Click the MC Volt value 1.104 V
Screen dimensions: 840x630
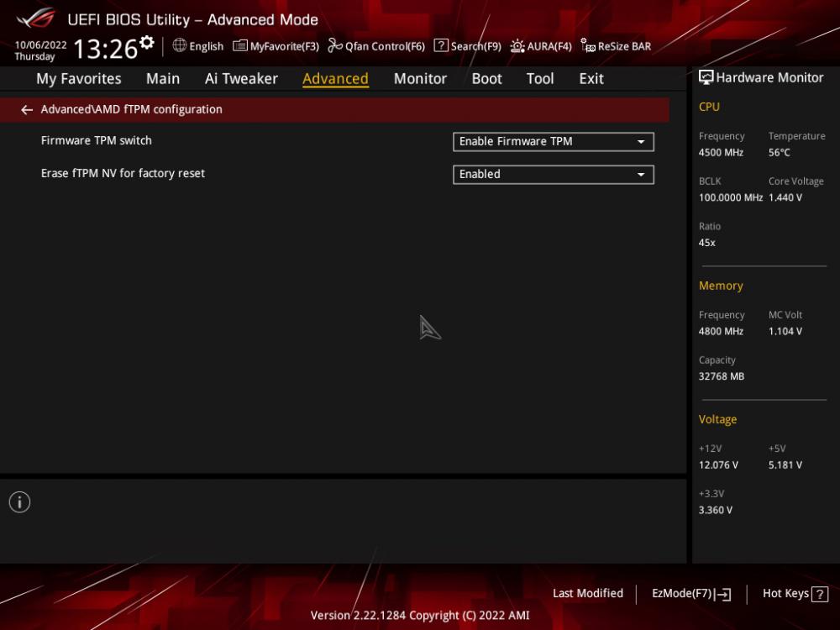785,332
